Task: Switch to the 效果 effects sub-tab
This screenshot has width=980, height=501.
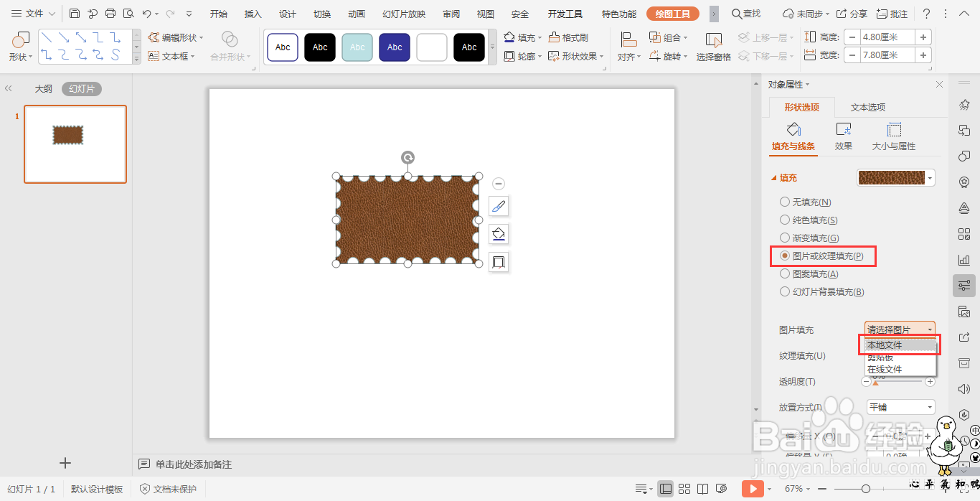Action: (844, 137)
